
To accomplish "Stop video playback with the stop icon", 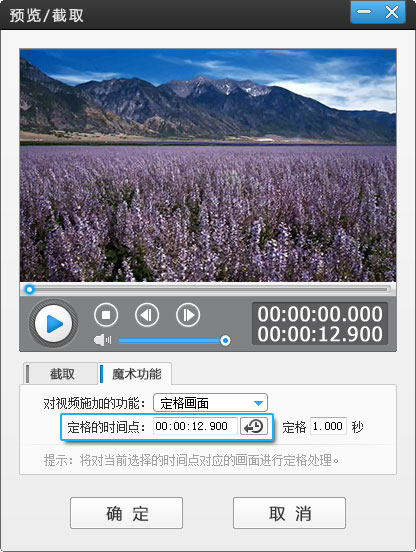I will 106,314.
